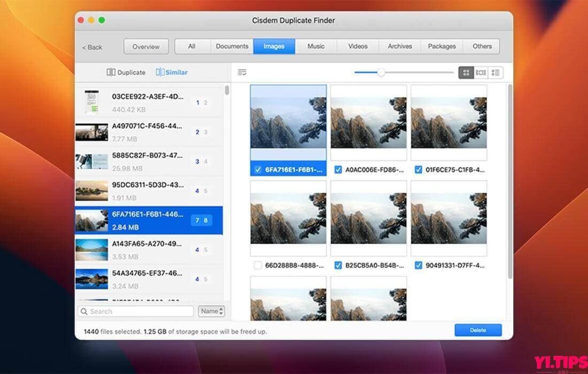
Task: Uncheck the B25CB5A0-B54B image checkbox
Action: (338, 265)
